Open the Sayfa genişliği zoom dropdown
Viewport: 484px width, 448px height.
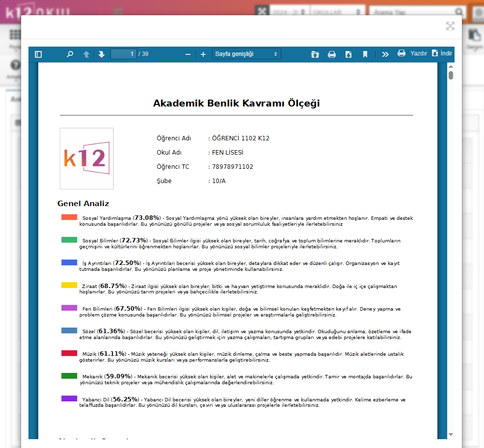click(x=246, y=54)
